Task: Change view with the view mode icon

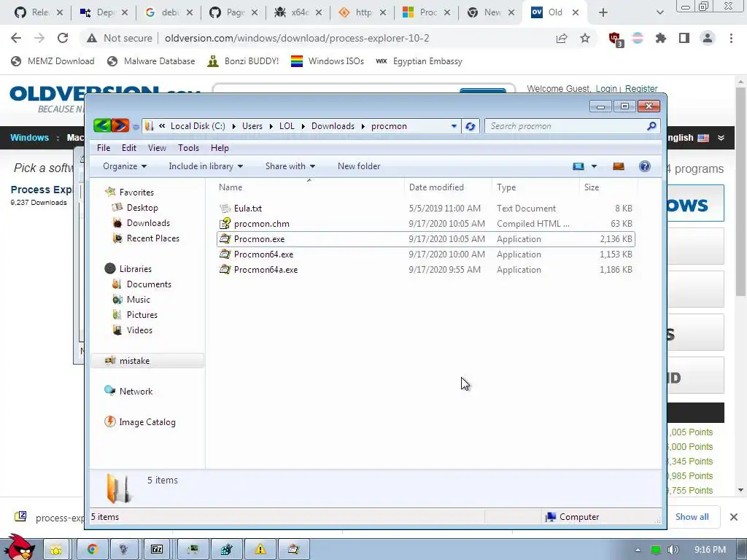Action: [578, 166]
